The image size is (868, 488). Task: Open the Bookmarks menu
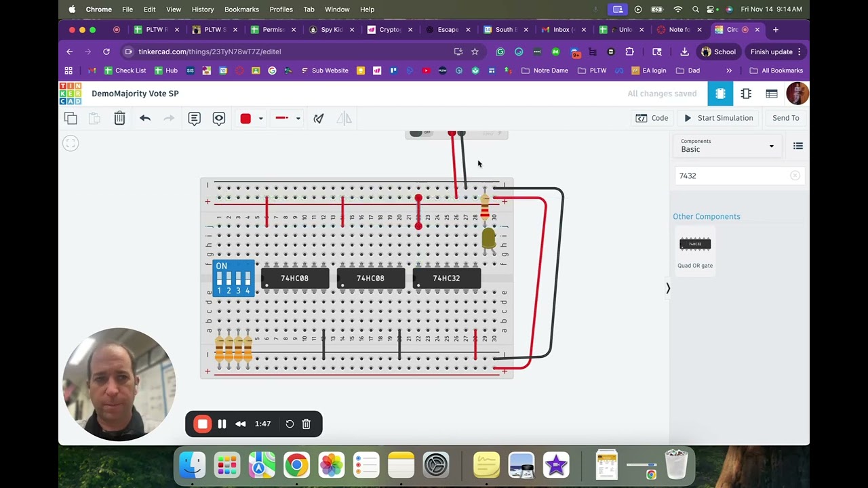tap(241, 9)
